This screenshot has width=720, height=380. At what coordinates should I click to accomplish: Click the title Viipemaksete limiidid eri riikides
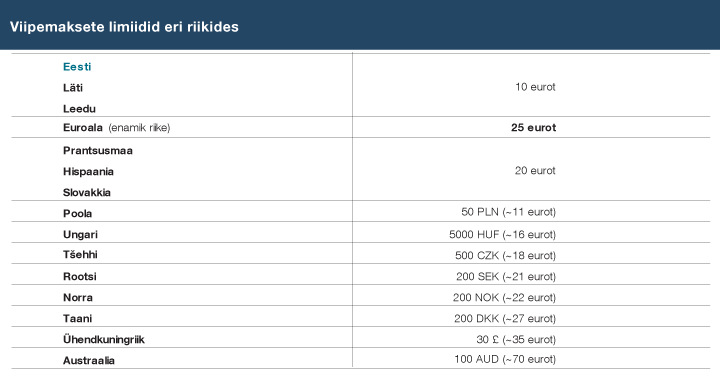click(124, 27)
